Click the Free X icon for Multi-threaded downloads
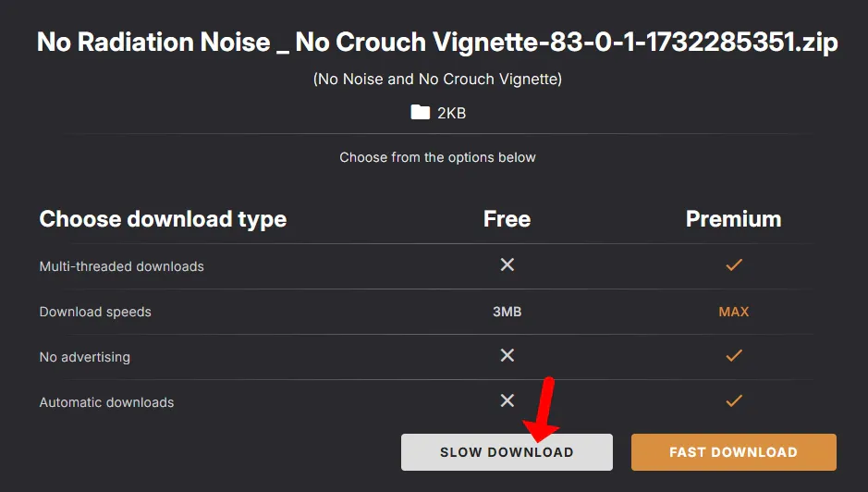This screenshot has height=492, width=868. tap(507, 265)
